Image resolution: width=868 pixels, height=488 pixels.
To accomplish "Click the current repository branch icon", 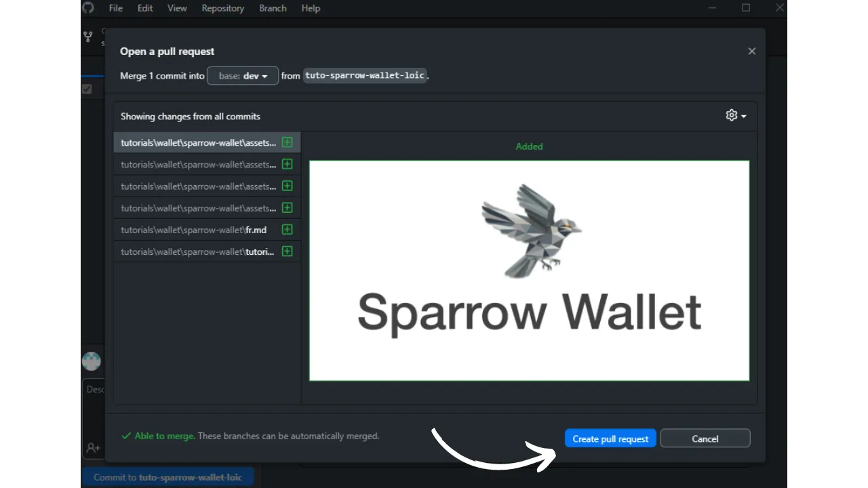I will point(88,37).
